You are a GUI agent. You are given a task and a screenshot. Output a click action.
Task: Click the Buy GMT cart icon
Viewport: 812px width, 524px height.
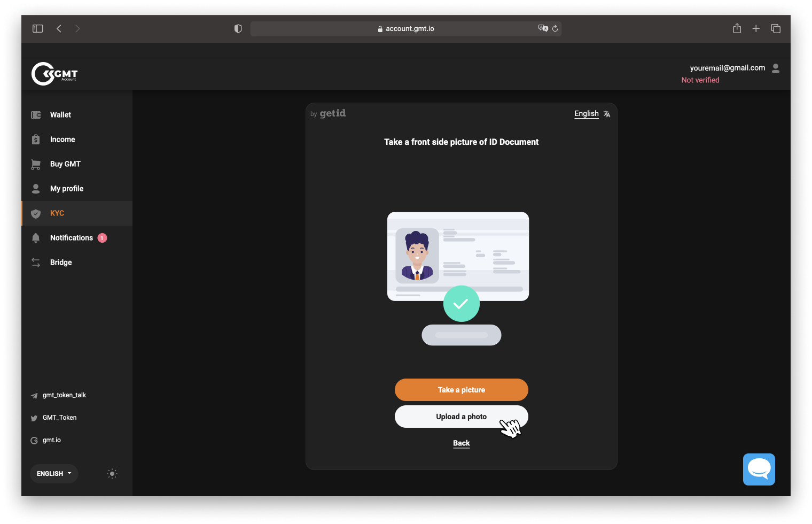[36, 164]
